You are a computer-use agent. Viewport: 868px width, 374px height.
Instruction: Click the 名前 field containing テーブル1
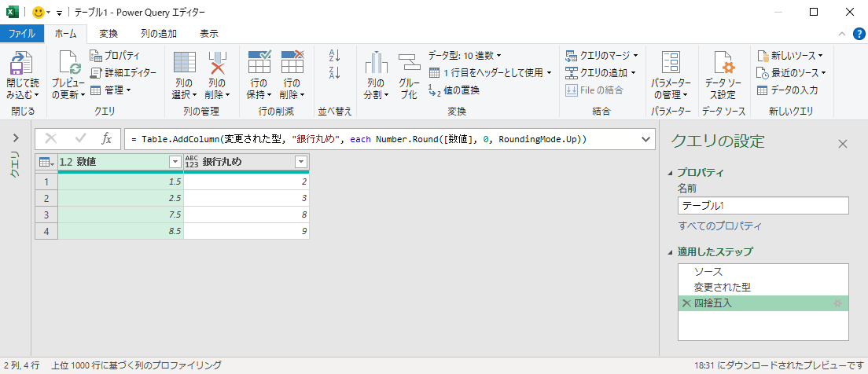point(763,205)
